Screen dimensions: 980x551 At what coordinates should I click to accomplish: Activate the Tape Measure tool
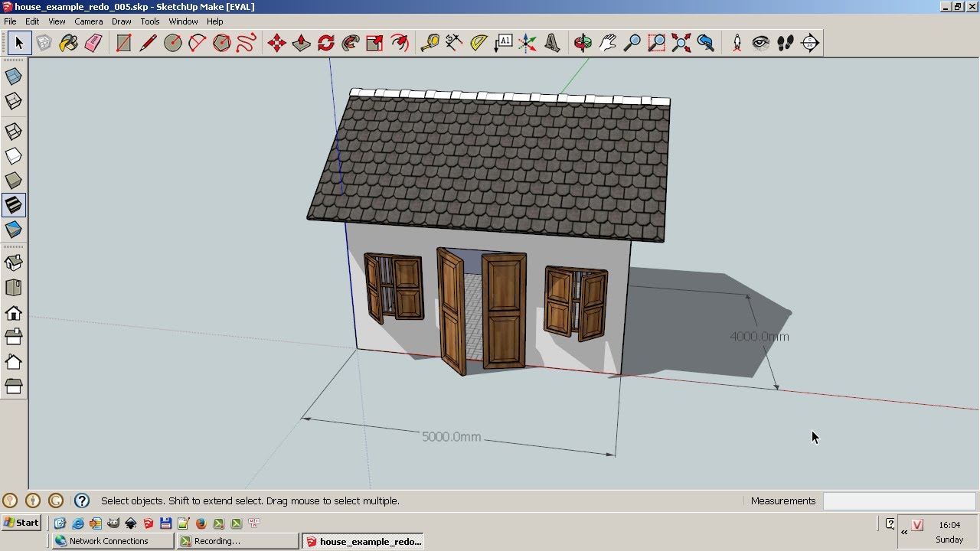coord(430,43)
